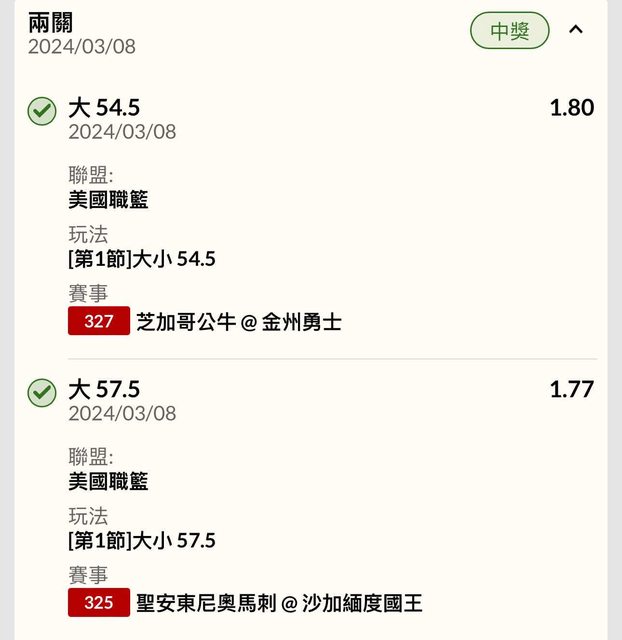Select the 芝加哥公牛 @ 金州勇士 match
Screen dimensions: 622x640
coord(239,322)
